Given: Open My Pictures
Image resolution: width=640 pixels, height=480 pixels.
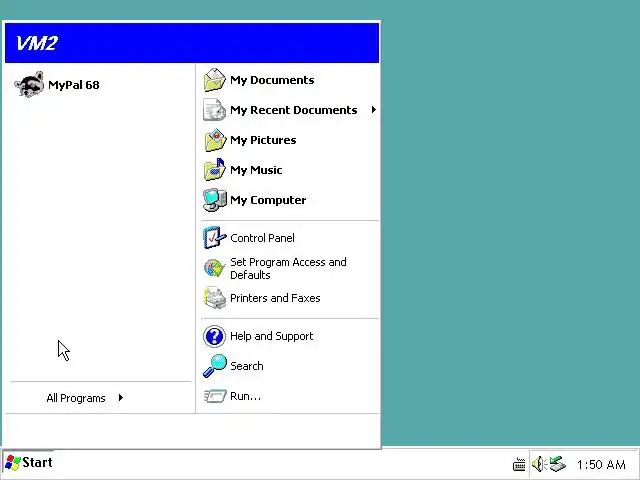Looking at the screenshot, I should (290, 140).
